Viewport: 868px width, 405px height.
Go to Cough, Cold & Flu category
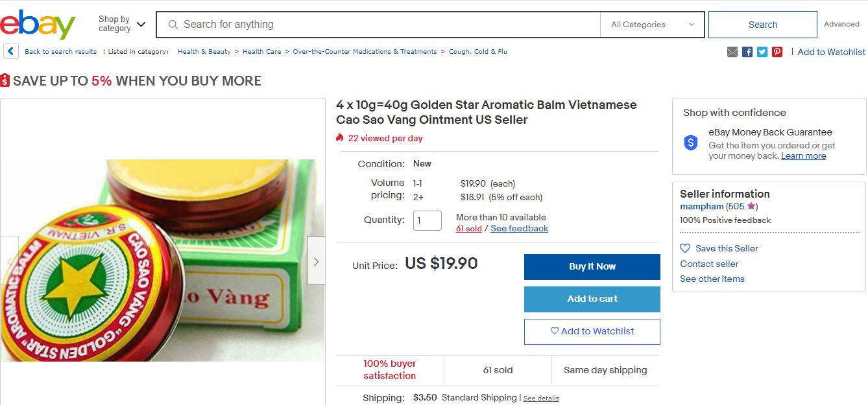pos(477,52)
